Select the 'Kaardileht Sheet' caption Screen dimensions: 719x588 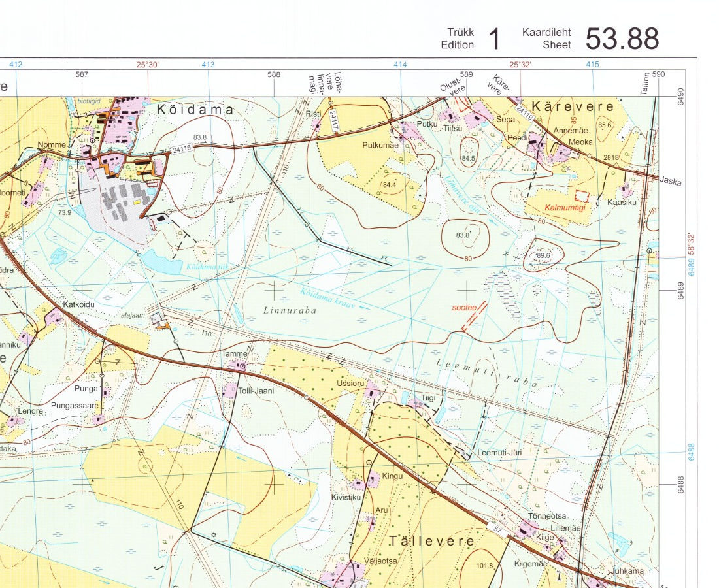click(x=546, y=39)
